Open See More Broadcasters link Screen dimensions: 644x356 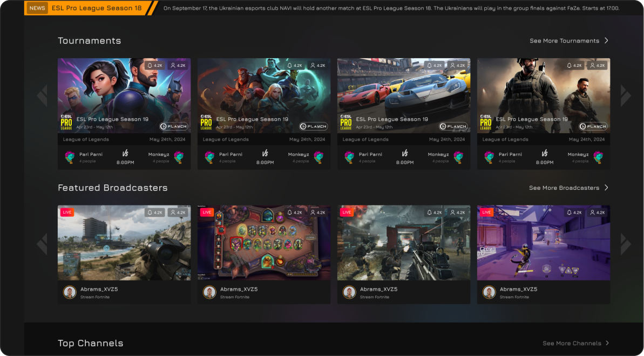click(568, 188)
